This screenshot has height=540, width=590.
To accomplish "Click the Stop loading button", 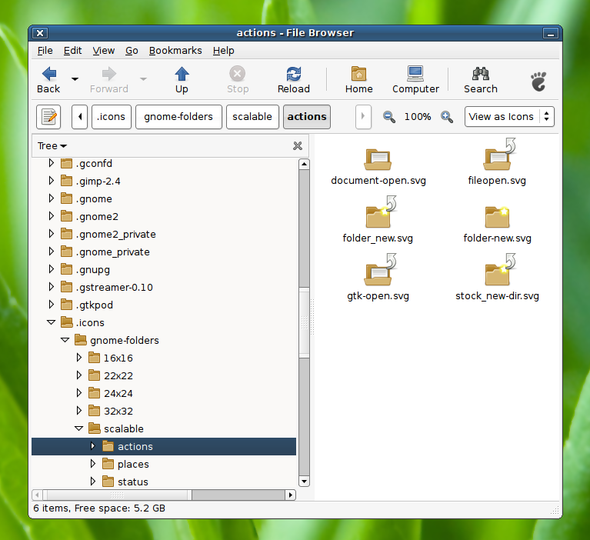I will pos(237,80).
